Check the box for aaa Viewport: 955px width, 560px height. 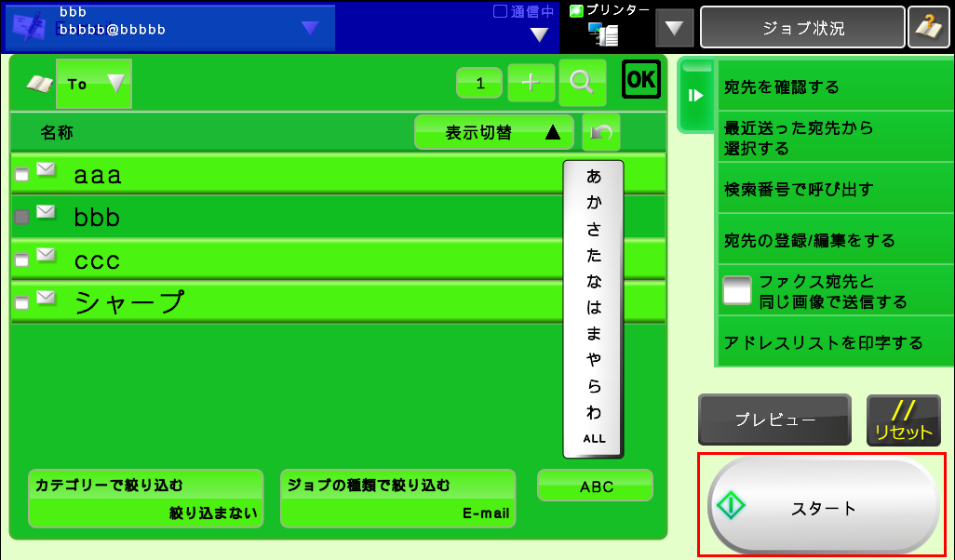point(21,175)
